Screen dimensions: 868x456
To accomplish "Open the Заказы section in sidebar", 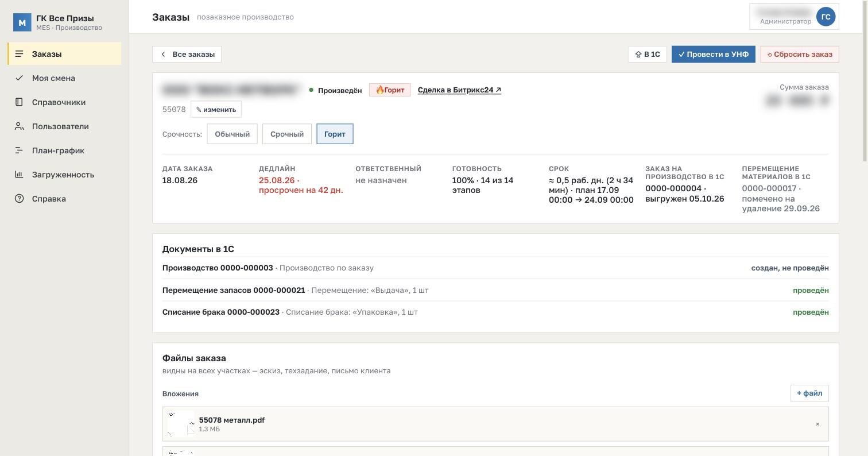I will [64, 54].
